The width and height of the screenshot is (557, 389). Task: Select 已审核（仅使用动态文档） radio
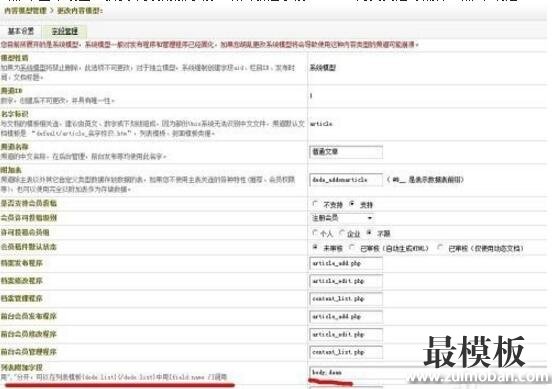(x=440, y=247)
